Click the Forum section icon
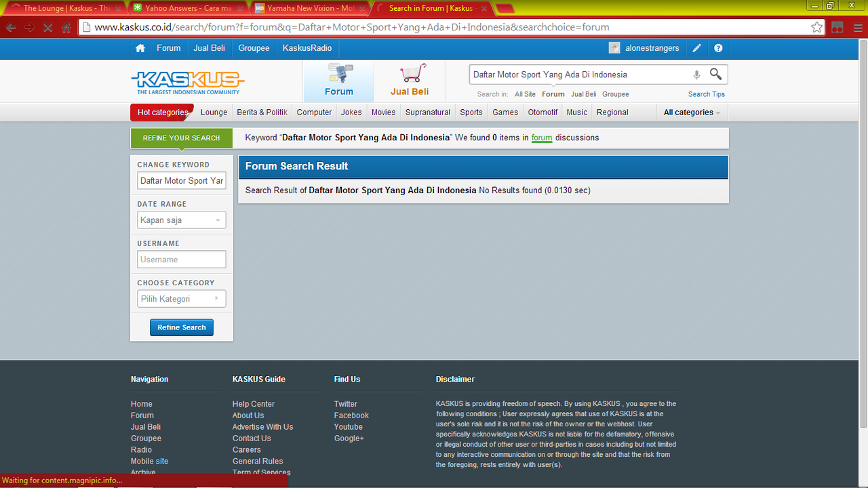The image size is (868, 488). (x=339, y=81)
